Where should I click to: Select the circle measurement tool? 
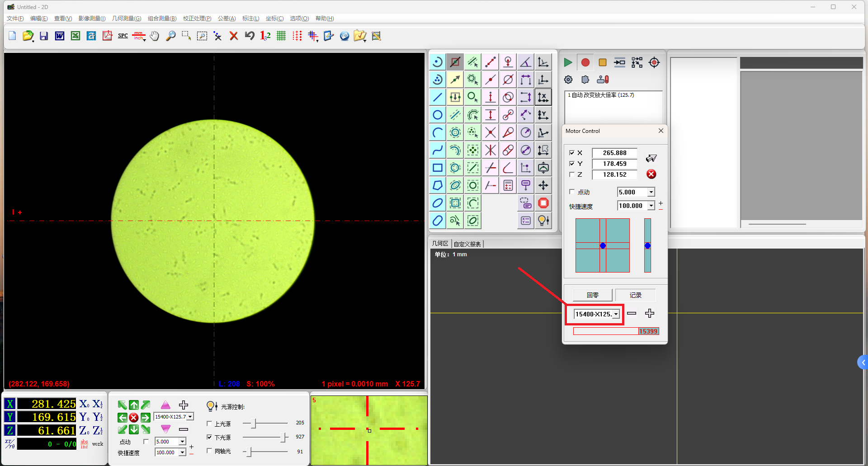tap(438, 115)
